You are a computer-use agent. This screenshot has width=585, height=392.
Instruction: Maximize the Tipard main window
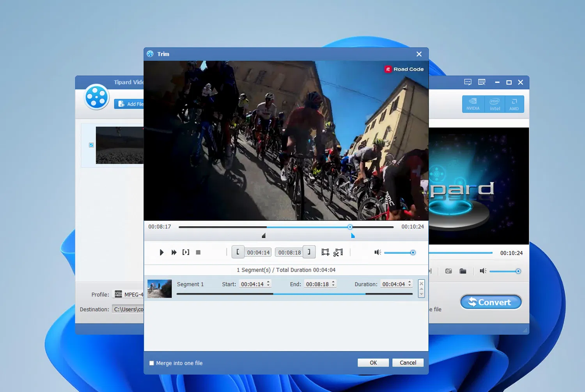coord(509,82)
